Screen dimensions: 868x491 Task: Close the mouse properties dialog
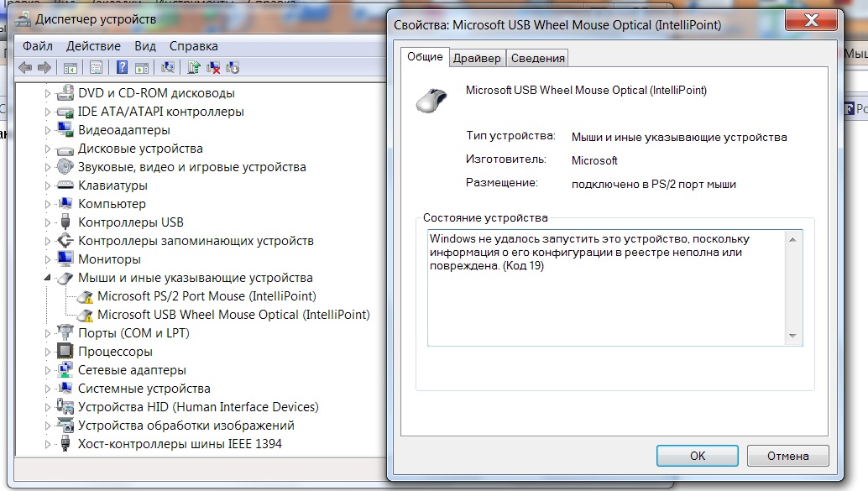click(811, 20)
